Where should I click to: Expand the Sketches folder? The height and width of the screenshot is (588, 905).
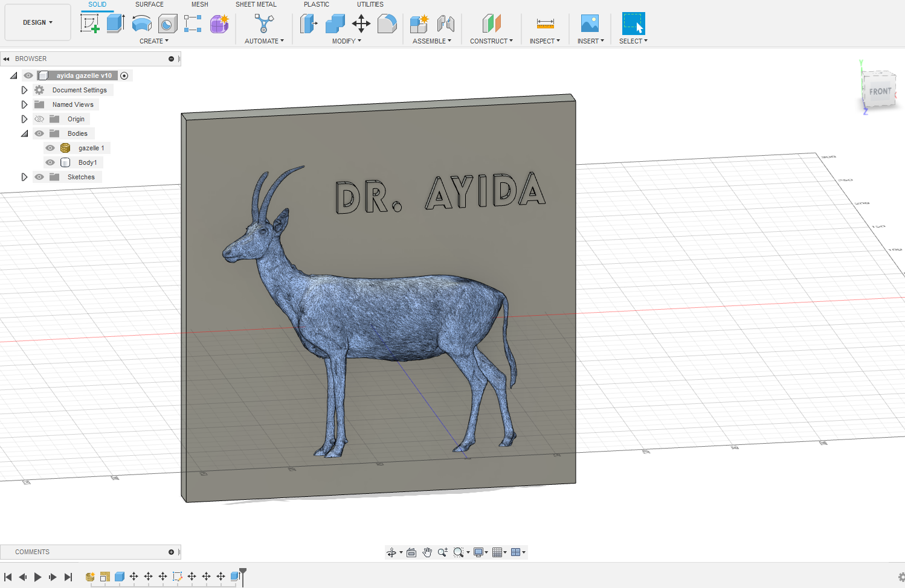pos(24,176)
